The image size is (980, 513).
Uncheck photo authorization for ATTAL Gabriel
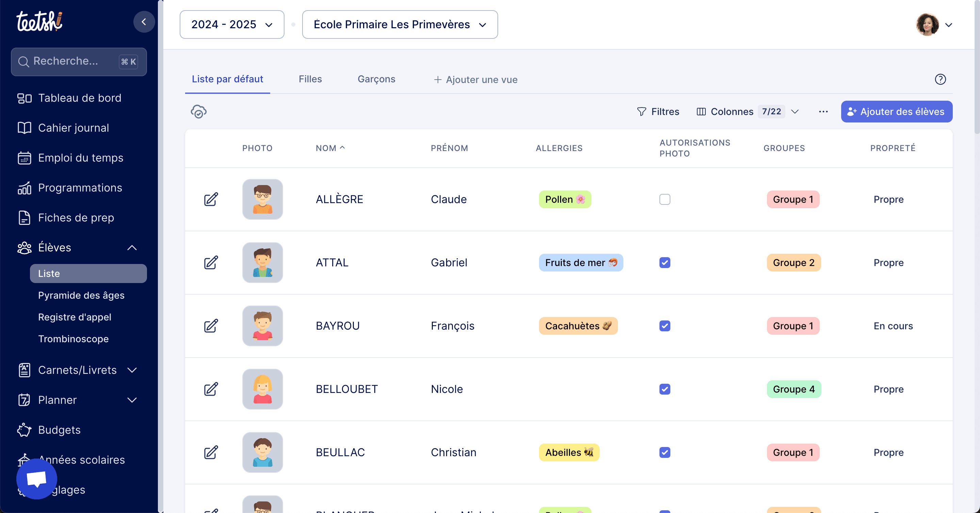click(x=665, y=262)
